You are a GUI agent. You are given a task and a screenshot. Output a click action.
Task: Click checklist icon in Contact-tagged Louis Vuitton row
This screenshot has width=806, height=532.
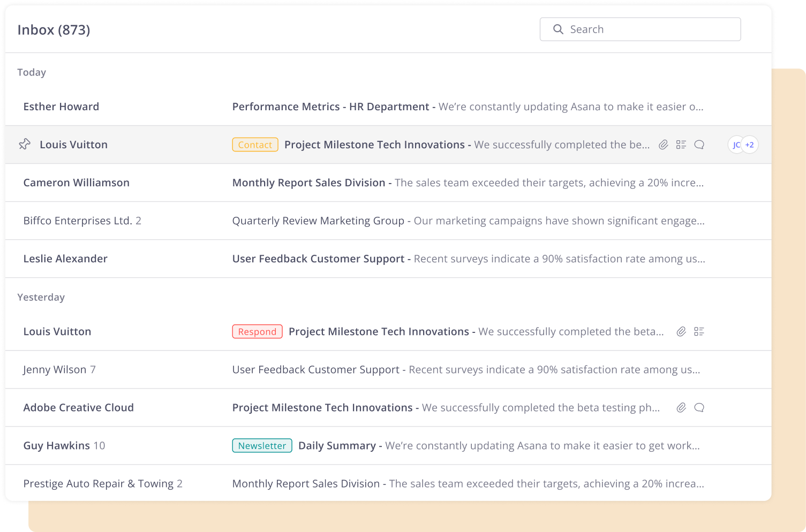point(681,145)
